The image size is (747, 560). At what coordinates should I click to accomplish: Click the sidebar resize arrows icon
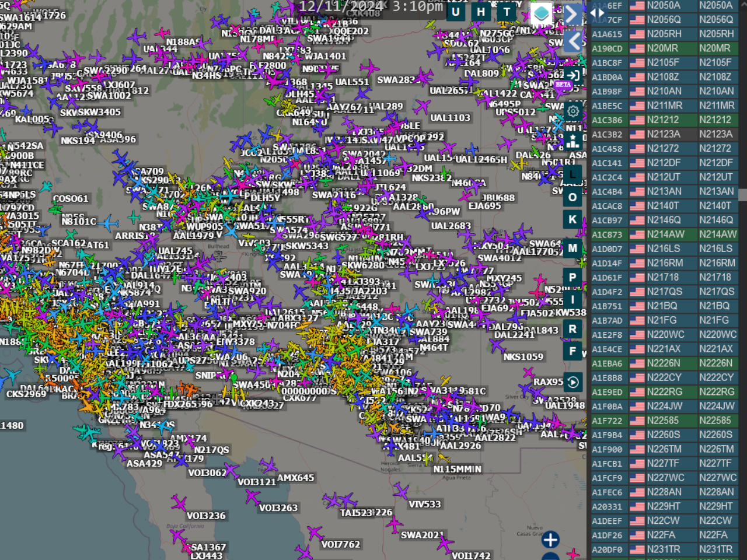click(598, 12)
